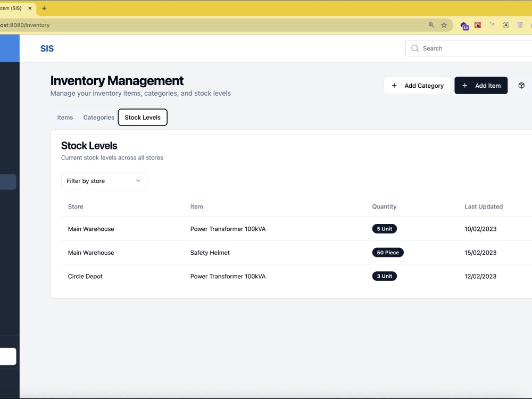Click the Store column header
This screenshot has height=399, width=532.
(x=76, y=206)
